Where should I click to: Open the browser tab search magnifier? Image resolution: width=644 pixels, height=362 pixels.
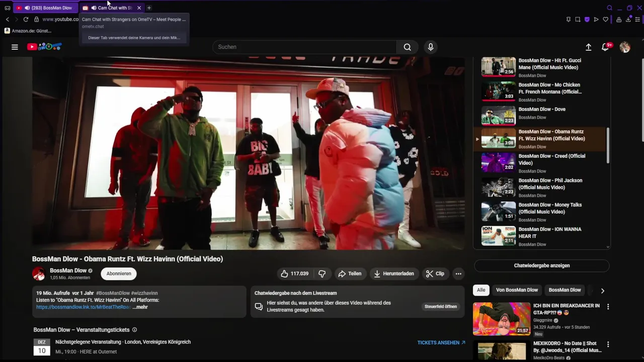tap(609, 8)
